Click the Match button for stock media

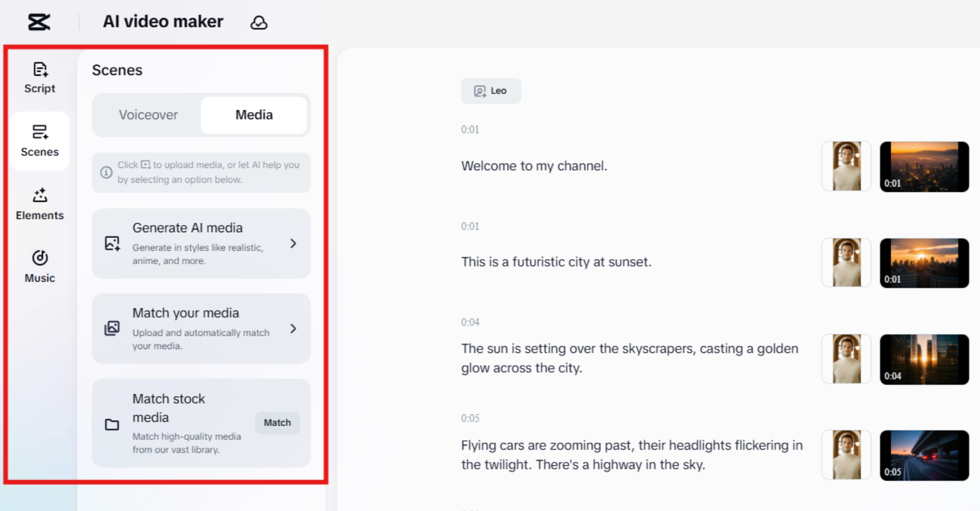[277, 422]
